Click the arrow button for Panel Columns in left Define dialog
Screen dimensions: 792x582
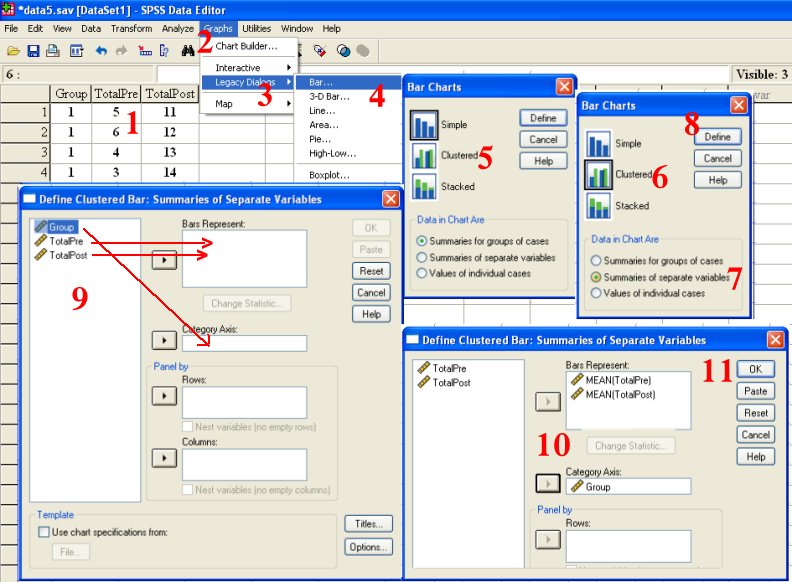pyautogui.click(x=164, y=458)
